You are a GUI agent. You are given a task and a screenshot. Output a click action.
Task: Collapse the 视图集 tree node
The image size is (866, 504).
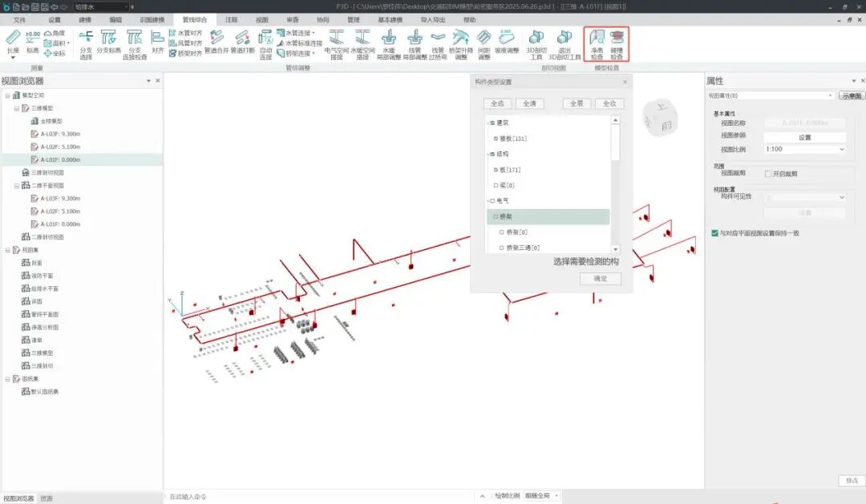(8, 250)
